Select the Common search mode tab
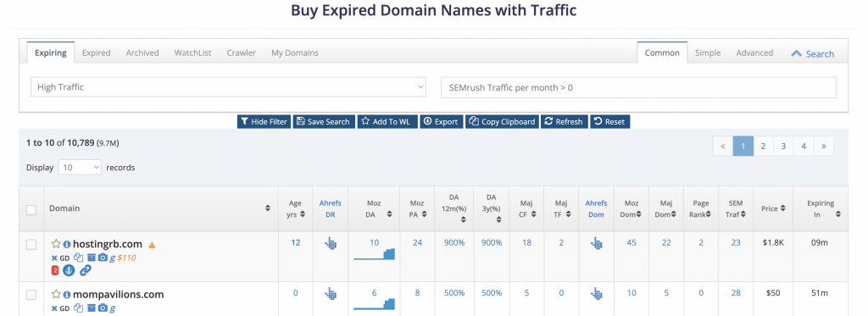 pos(662,53)
